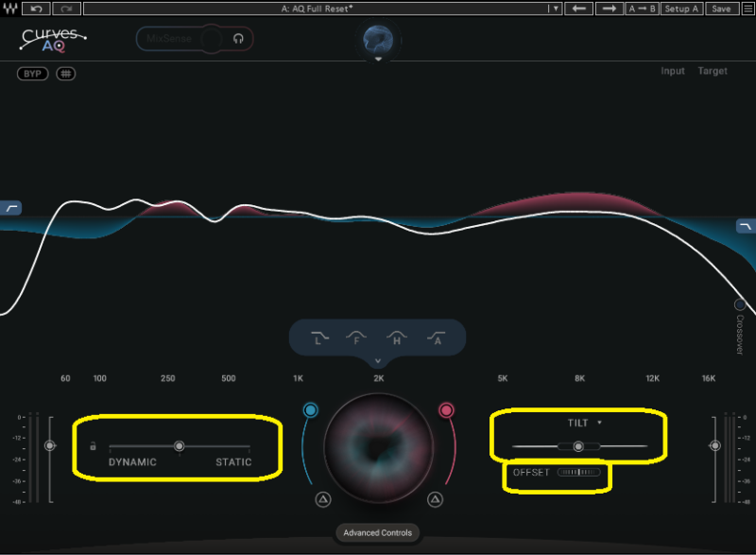Open the preset list dropdown arrow

[556, 9]
